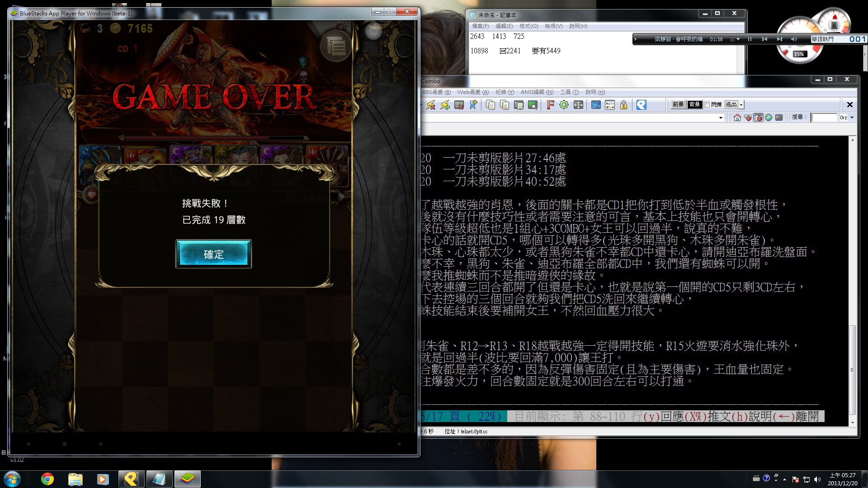This screenshot has height=488, width=868.
Task: Expand the PCMan address bar dropdown
Action: (721, 117)
